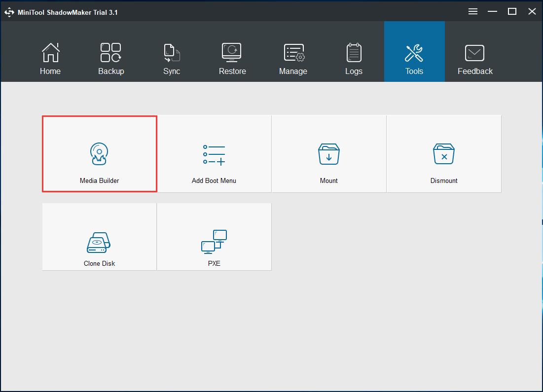Click the MiniTool ShadowMaker logo icon
This screenshot has width=543, height=392.
pos(9,12)
